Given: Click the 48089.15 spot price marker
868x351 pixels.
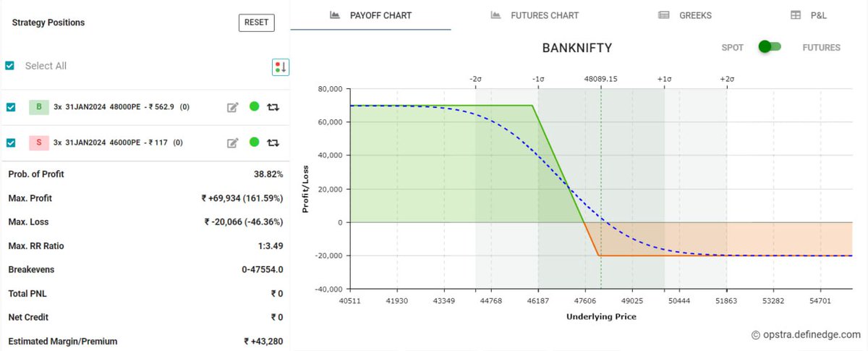Looking at the screenshot, I should coord(600,78).
